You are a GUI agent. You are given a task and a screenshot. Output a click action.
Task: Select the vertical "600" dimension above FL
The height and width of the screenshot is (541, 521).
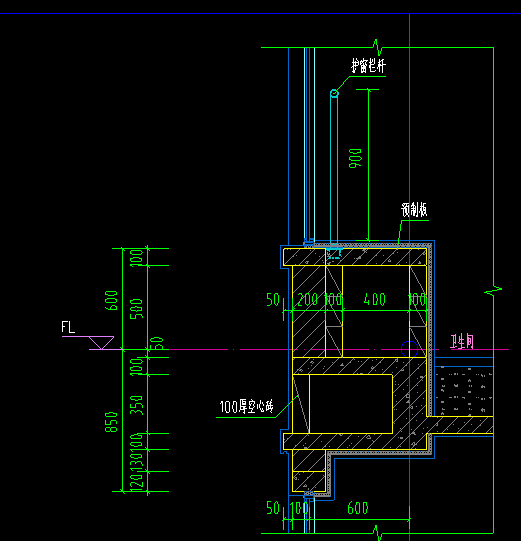click(x=111, y=301)
